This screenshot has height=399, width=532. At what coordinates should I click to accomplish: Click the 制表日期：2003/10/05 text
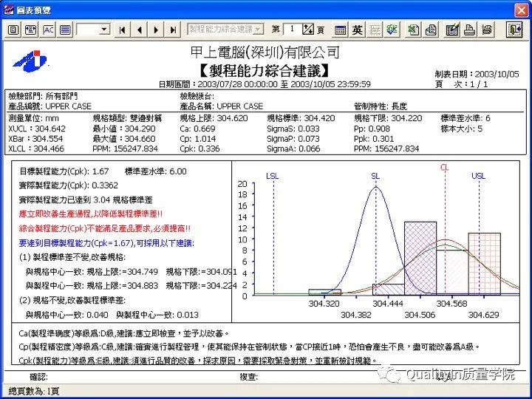477,74
